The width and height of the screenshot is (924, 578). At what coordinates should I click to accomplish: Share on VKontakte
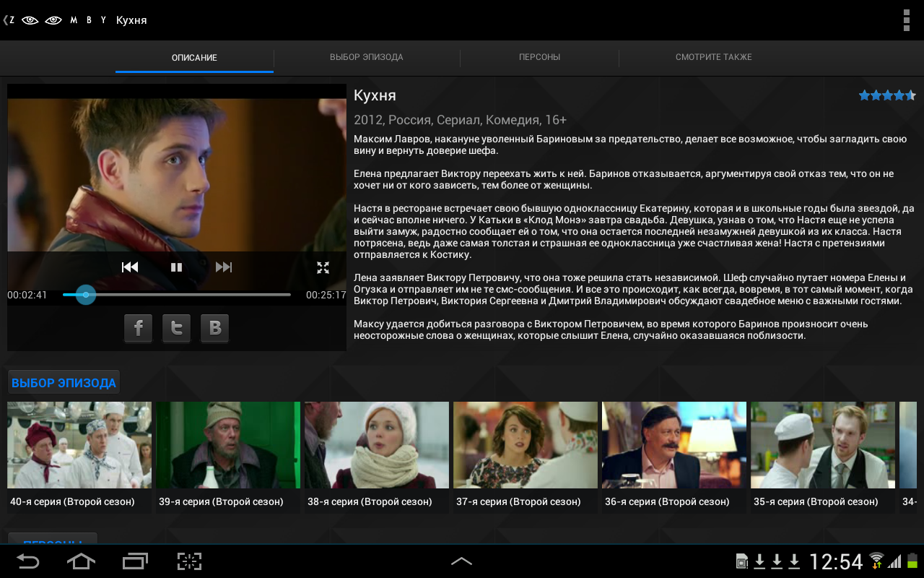pyautogui.click(x=214, y=328)
